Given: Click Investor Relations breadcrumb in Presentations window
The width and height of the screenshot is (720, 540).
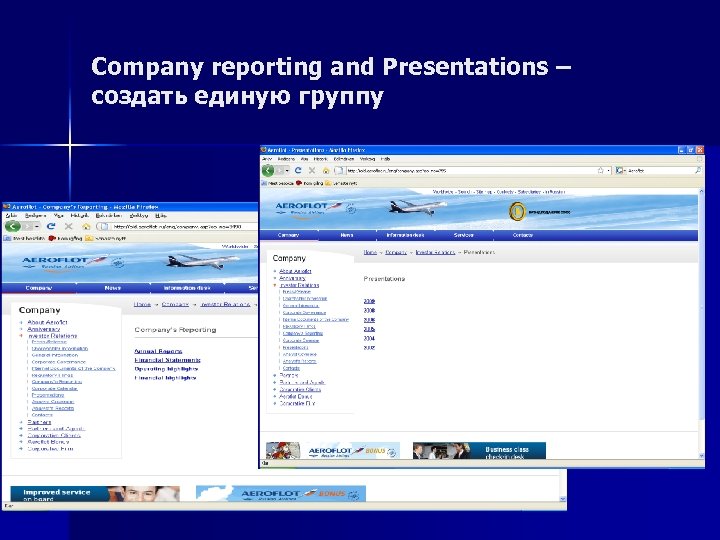Looking at the screenshot, I should pyautogui.click(x=435, y=252).
